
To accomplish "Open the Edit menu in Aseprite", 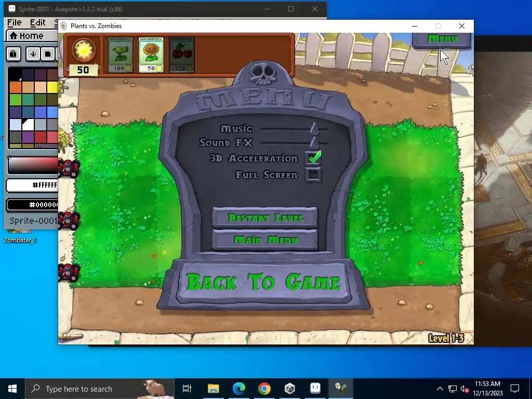I will tap(37, 23).
